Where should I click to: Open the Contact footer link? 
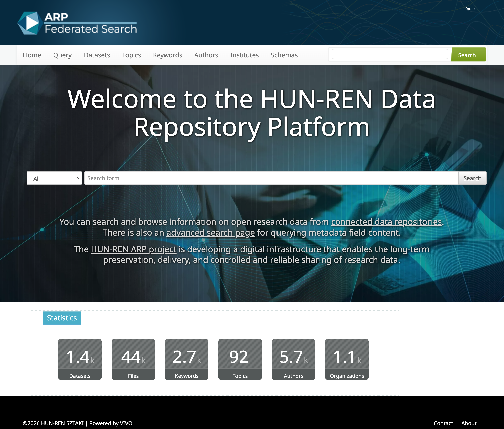443,423
